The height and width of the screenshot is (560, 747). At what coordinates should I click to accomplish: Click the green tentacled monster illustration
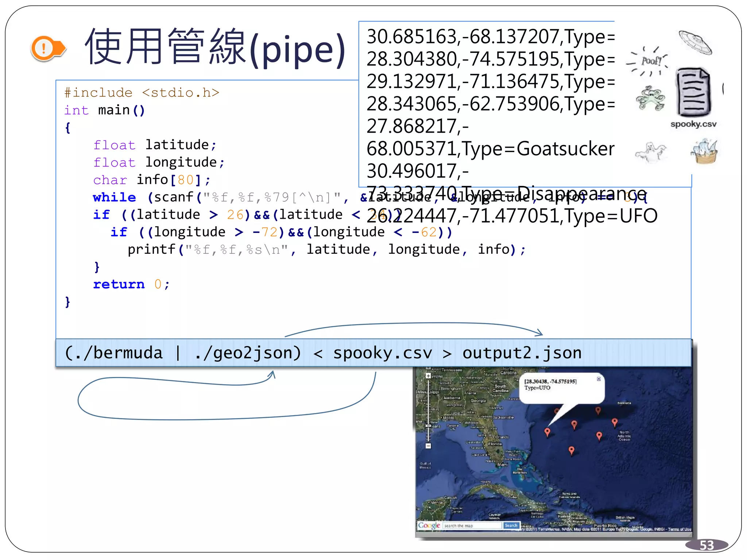650,98
